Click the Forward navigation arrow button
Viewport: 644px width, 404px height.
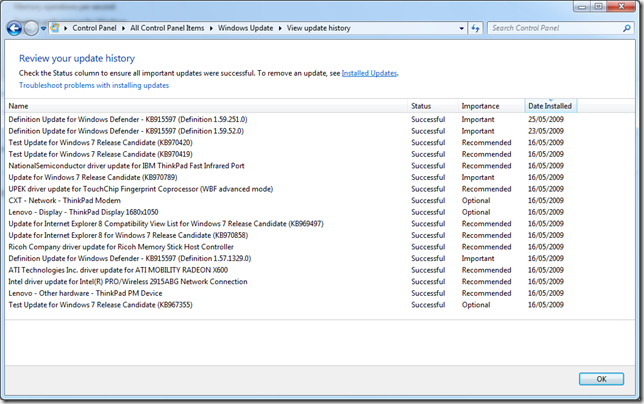[x=31, y=28]
